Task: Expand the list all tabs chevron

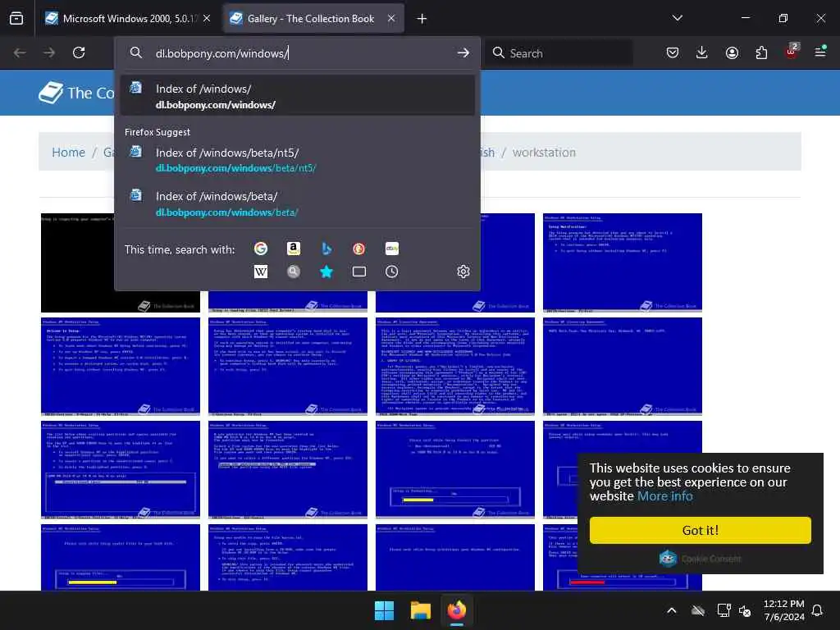Action: click(x=677, y=18)
